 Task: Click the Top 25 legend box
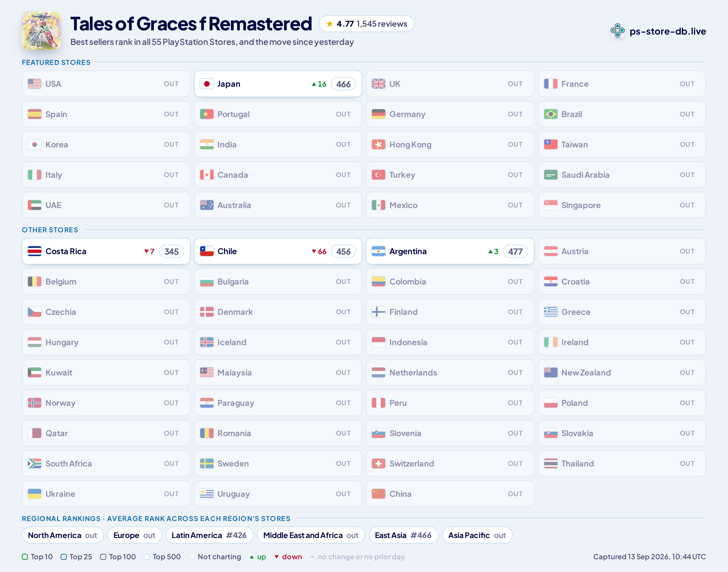(64, 557)
